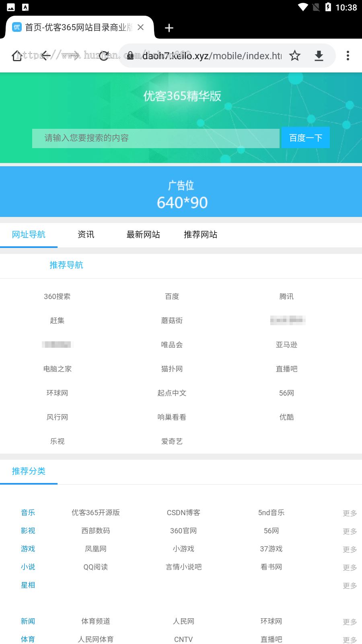
Task: Open the 星相 category
Action: pos(28,585)
